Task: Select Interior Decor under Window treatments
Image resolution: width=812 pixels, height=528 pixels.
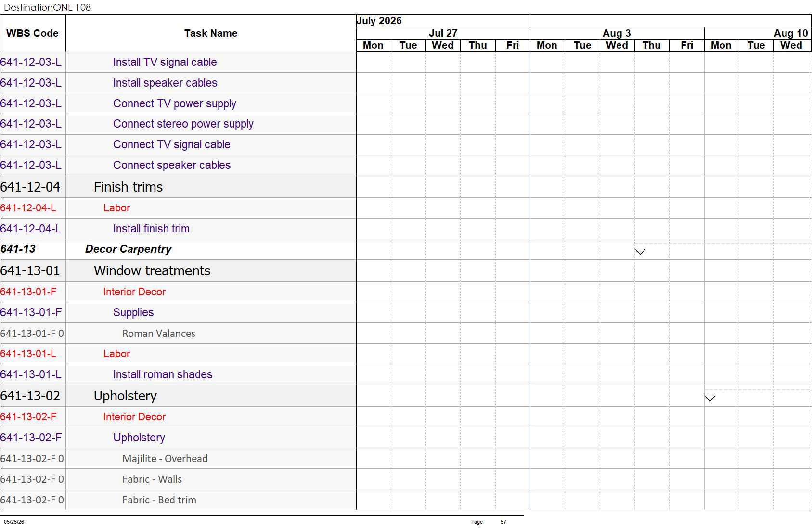Action: point(134,292)
